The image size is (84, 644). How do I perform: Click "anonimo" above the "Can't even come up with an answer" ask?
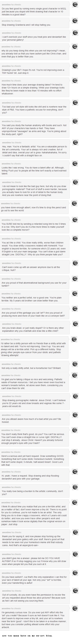pos(7,263)
